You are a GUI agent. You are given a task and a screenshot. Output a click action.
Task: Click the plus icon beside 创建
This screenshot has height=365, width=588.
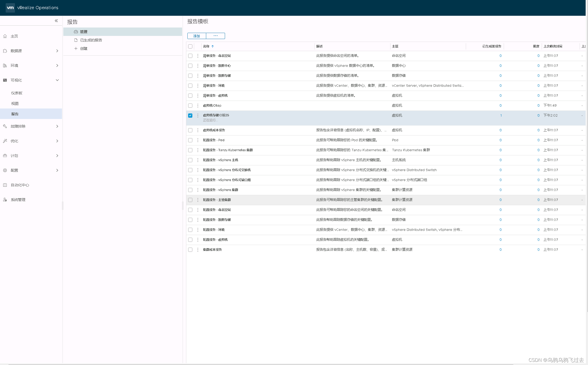(76, 48)
